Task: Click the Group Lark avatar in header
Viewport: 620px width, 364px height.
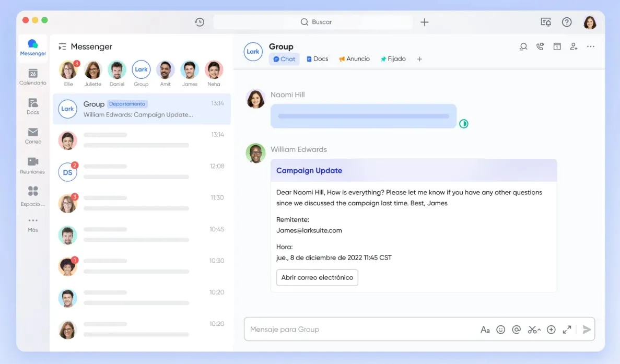Action: pyautogui.click(x=253, y=52)
